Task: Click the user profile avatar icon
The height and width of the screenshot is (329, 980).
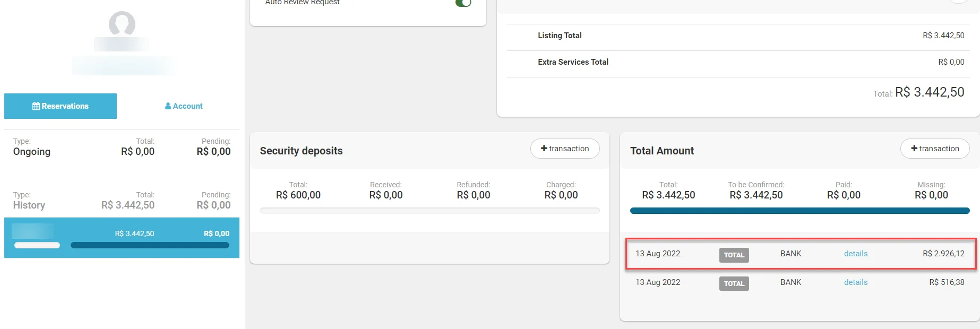Action: 122,24
